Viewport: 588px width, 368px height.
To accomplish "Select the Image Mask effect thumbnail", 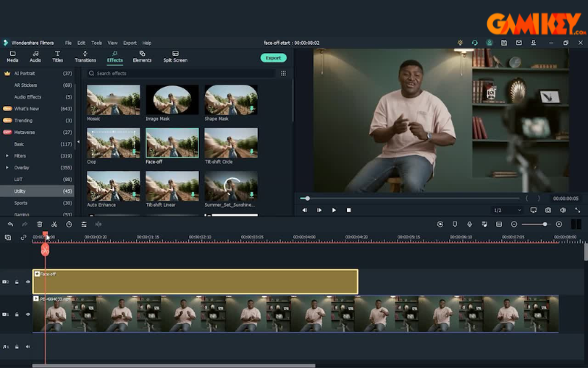I will click(x=172, y=100).
